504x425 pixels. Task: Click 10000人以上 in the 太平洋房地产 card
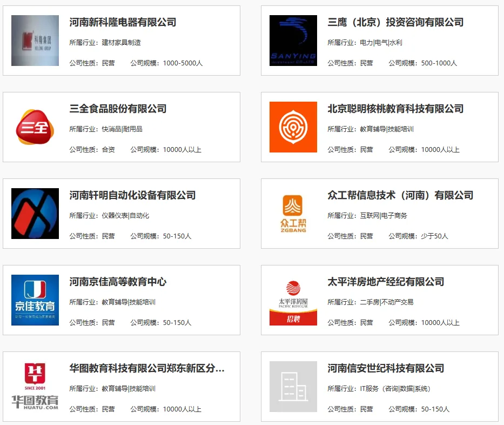[440, 323]
